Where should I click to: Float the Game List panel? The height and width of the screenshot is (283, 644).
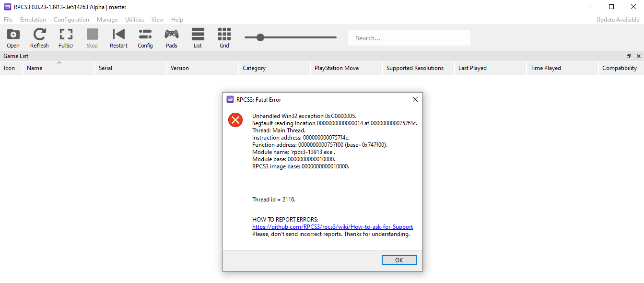[629, 56]
